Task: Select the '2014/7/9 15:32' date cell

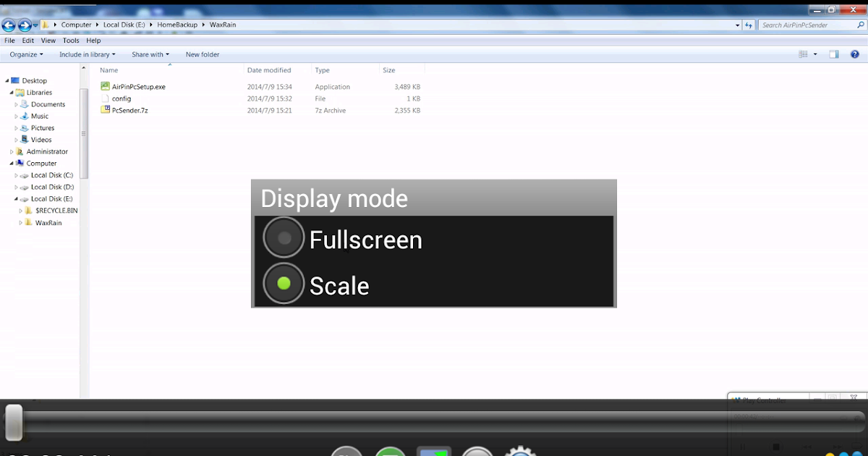Action: click(x=270, y=98)
